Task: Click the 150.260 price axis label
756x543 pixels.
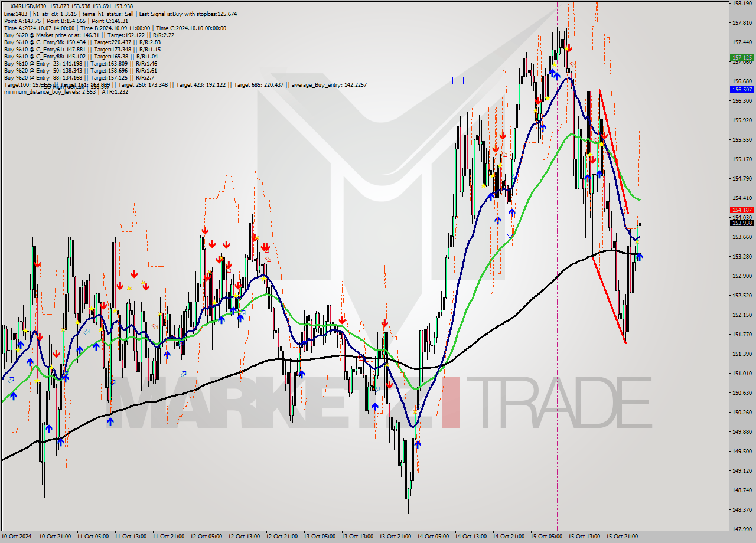Action: pyautogui.click(x=742, y=413)
